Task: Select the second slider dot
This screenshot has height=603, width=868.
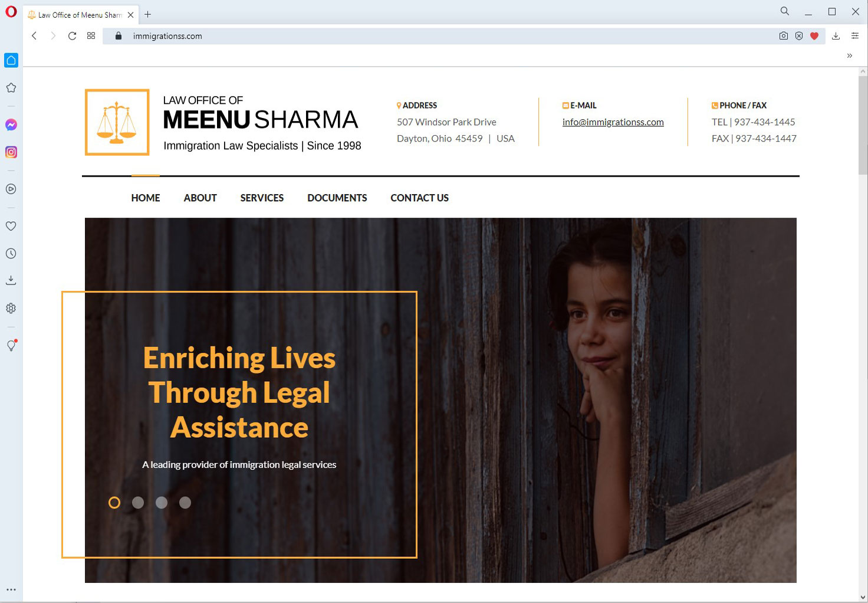Action: [138, 503]
